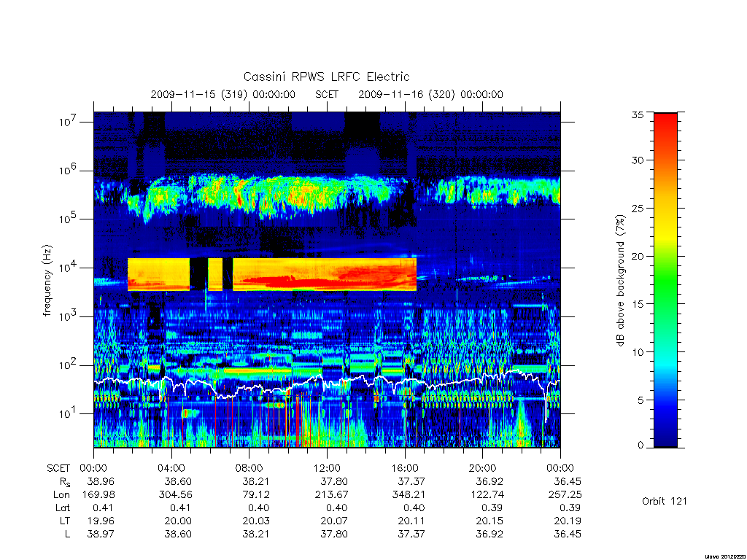Click LT value 19.96
This screenshot has width=747, height=560.
101,521
